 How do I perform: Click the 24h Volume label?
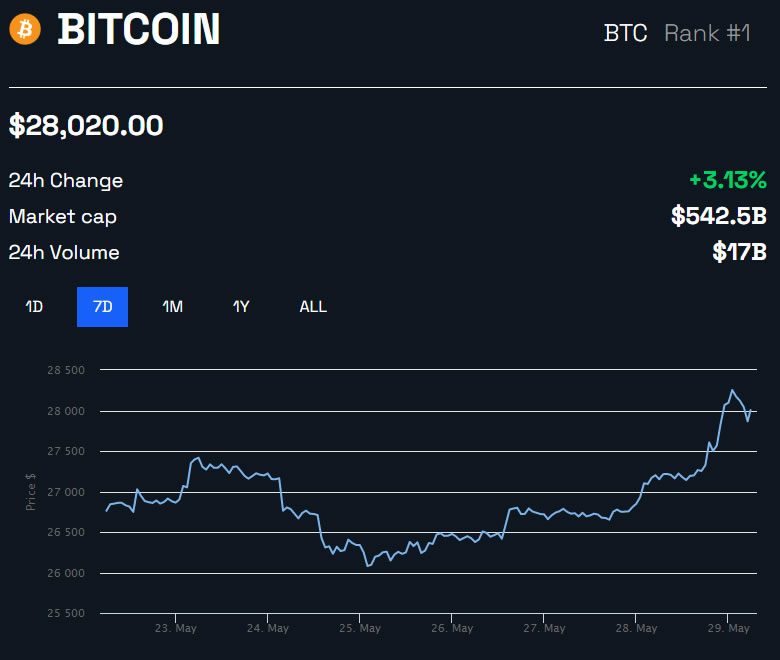coord(64,252)
